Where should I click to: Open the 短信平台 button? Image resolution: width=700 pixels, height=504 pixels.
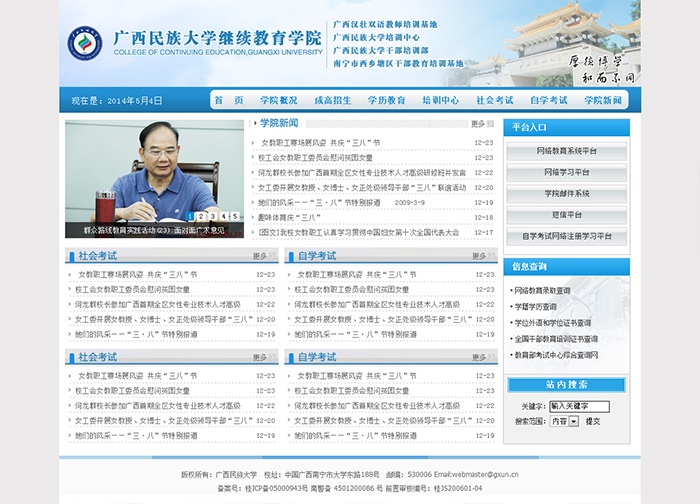567,215
